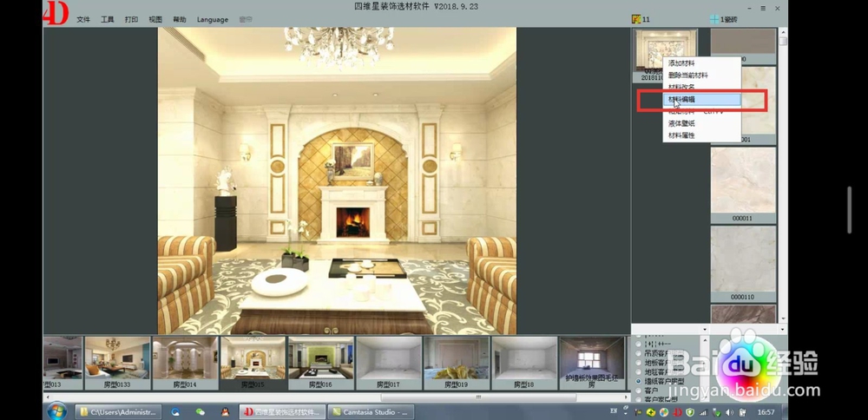Image resolution: width=868 pixels, height=420 pixels.
Task: Expand the dropdown arrow below left material column
Action: point(705,329)
